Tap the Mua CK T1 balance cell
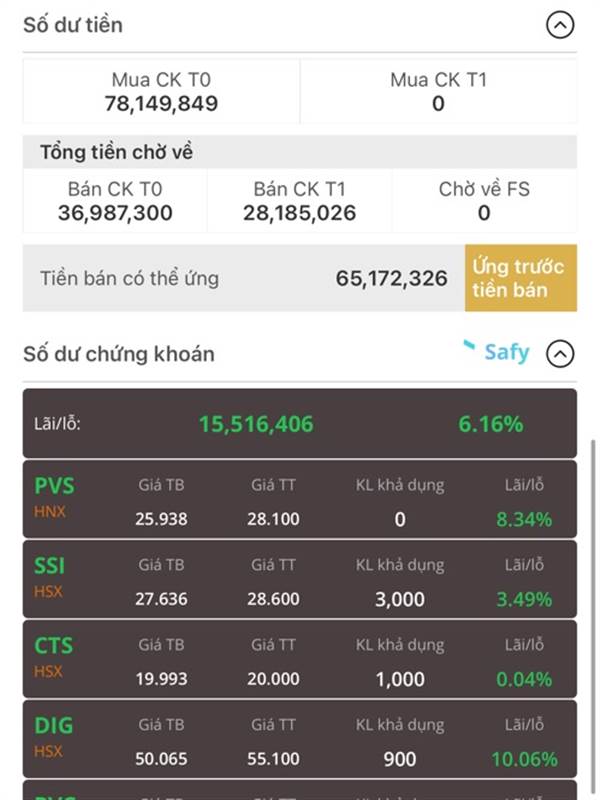 pos(439,92)
